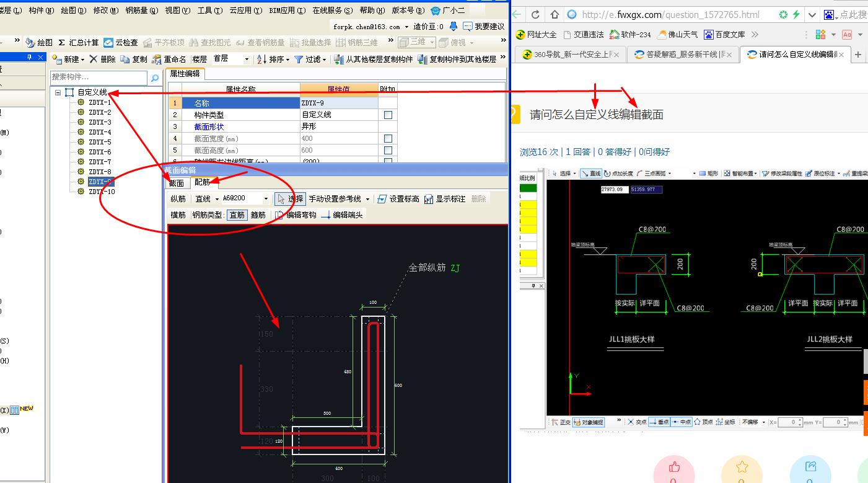Viewport: 868px width, 483px height.
Task: Open 网址大全 bookmark
Action: (537, 34)
